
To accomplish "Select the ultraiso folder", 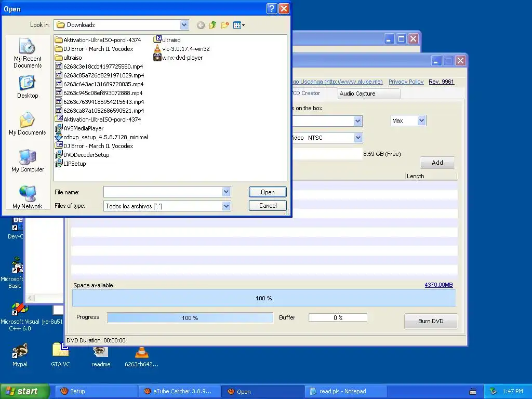I will 68,58.
